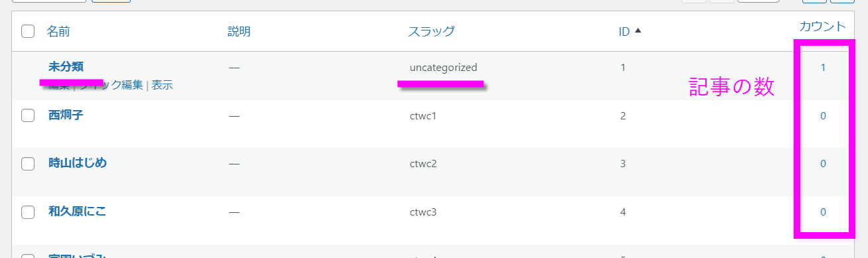The width and height of the screenshot is (868, 258).
Task: Open the 時山はじめ category link
Action: coord(78,163)
